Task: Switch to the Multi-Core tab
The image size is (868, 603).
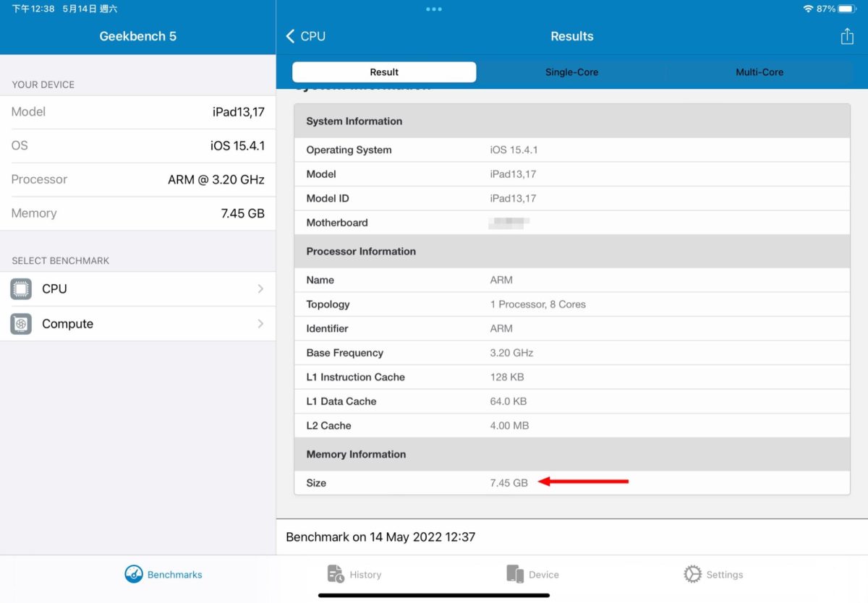Action: click(x=759, y=72)
